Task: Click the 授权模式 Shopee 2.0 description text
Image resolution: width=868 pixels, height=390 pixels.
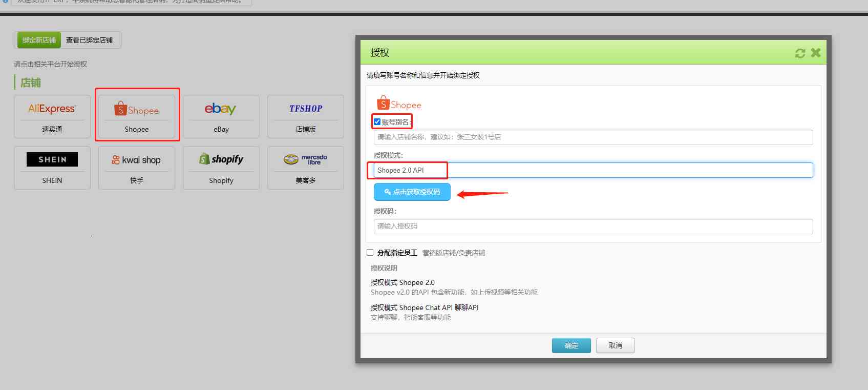Action: coord(403,282)
